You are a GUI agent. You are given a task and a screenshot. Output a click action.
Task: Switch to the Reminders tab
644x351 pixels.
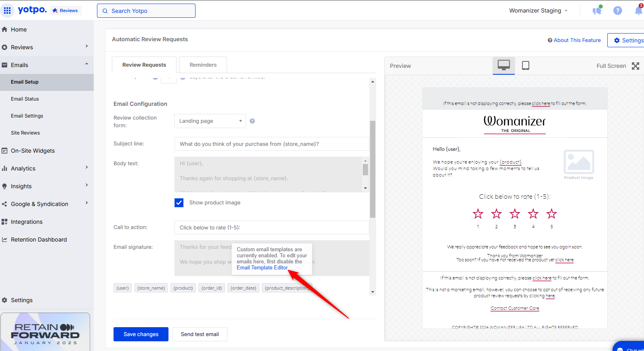click(x=203, y=65)
